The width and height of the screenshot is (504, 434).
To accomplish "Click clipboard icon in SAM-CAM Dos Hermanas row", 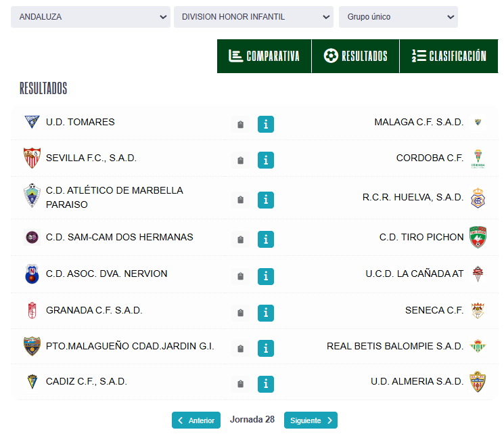I will coord(240,240).
